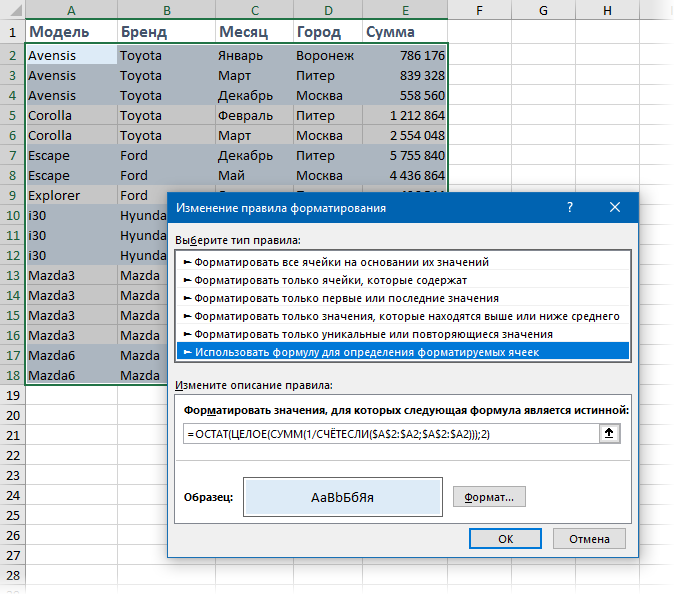Click the 'Москва' cell in row 6
Image resolution: width=675 pixels, height=595 pixels.
point(328,135)
